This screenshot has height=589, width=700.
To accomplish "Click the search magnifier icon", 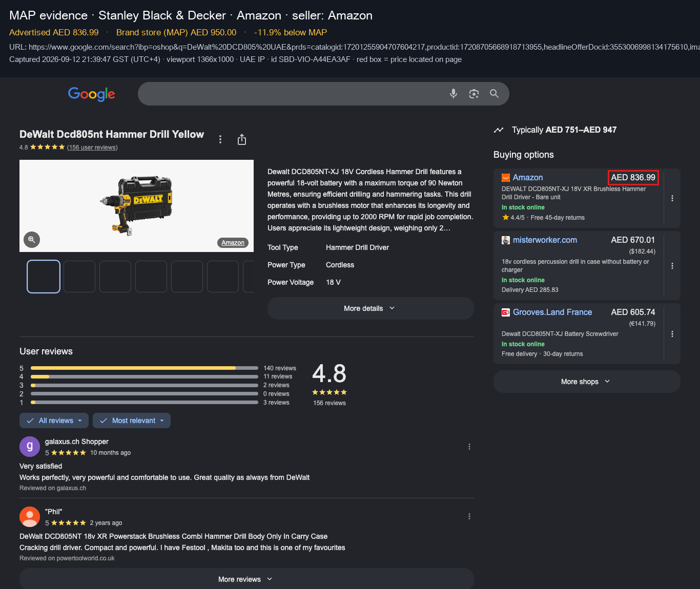I will point(494,94).
